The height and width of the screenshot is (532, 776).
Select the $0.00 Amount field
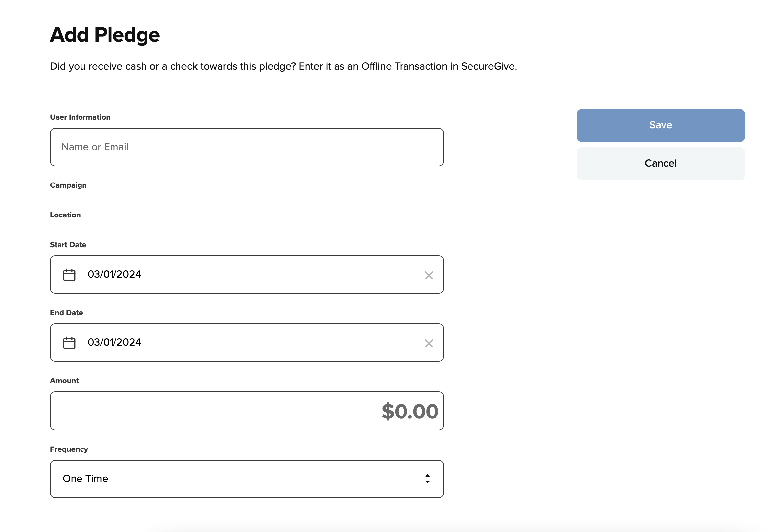point(246,411)
